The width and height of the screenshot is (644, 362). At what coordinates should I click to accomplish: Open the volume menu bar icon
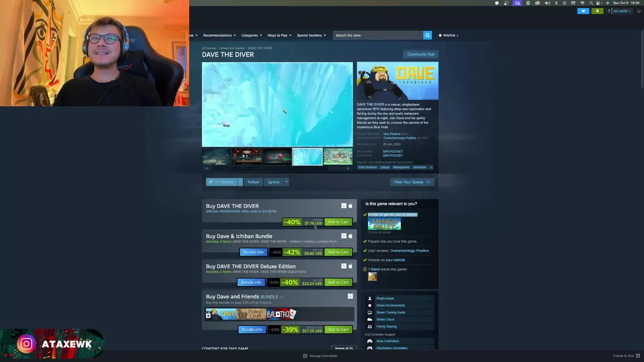(x=547, y=3)
